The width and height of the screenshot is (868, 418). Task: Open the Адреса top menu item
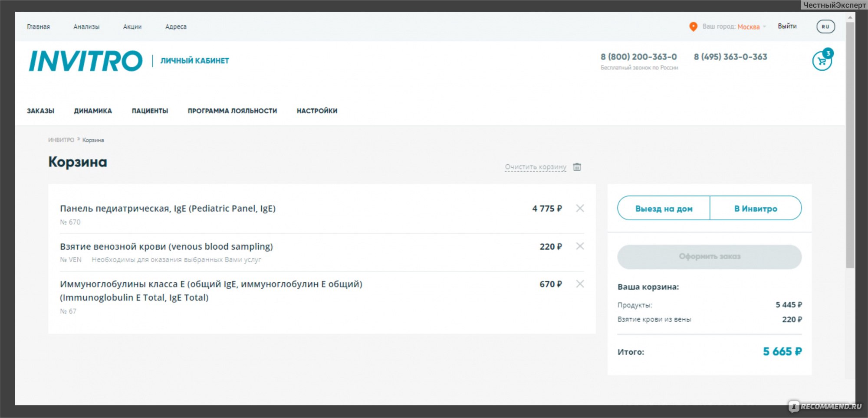tap(176, 27)
